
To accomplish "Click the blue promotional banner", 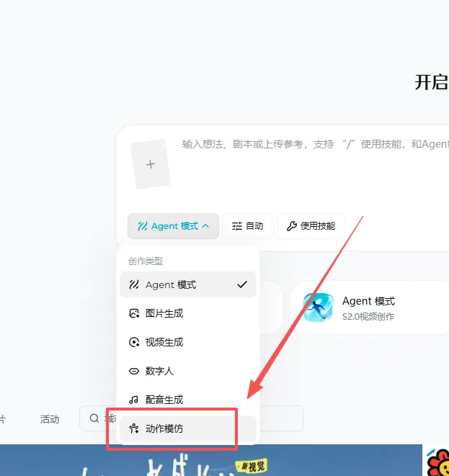I will tap(211, 460).
